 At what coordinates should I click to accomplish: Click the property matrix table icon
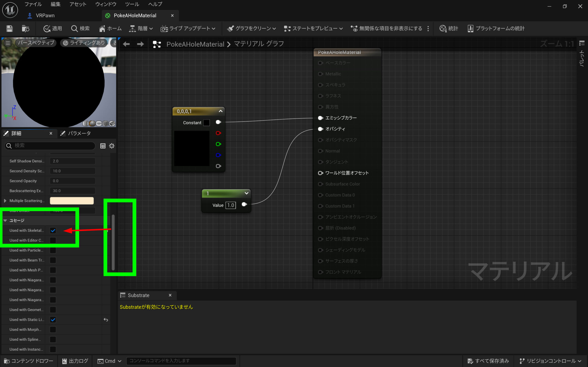(x=103, y=146)
